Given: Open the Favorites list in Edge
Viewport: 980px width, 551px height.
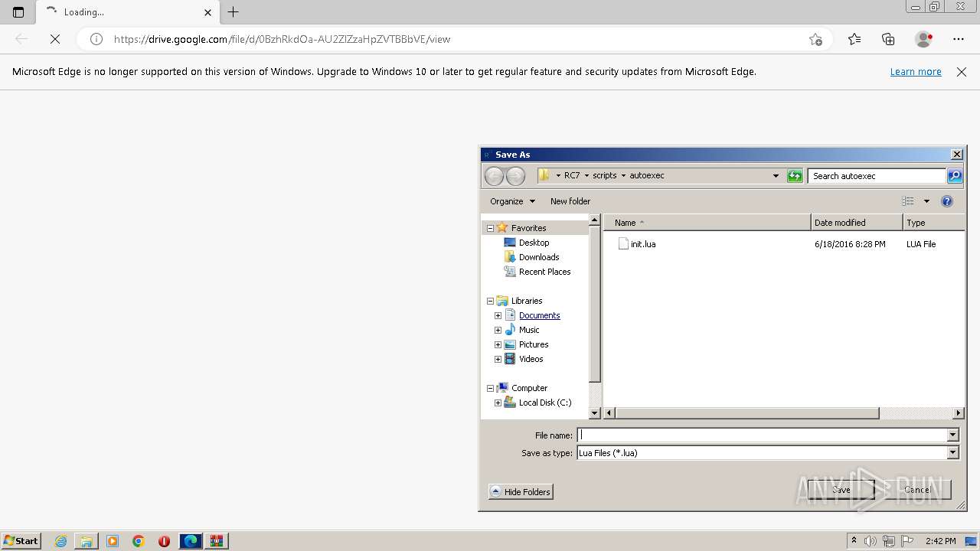Looking at the screenshot, I should tap(854, 39).
